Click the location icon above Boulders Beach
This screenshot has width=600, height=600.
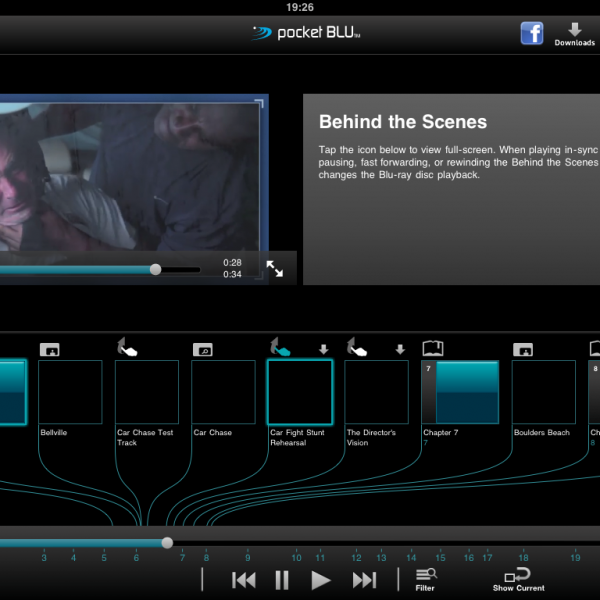522,349
